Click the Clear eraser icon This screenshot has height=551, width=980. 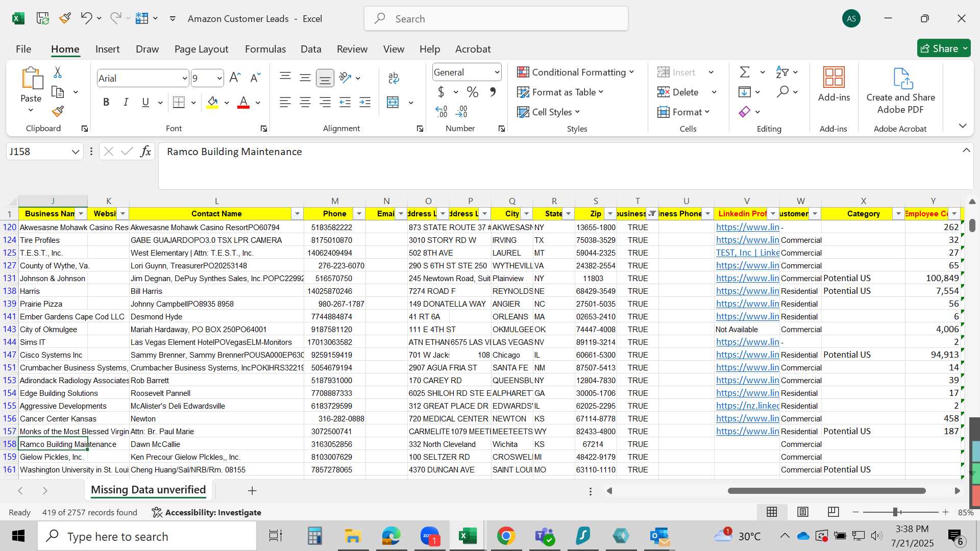pos(745,111)
